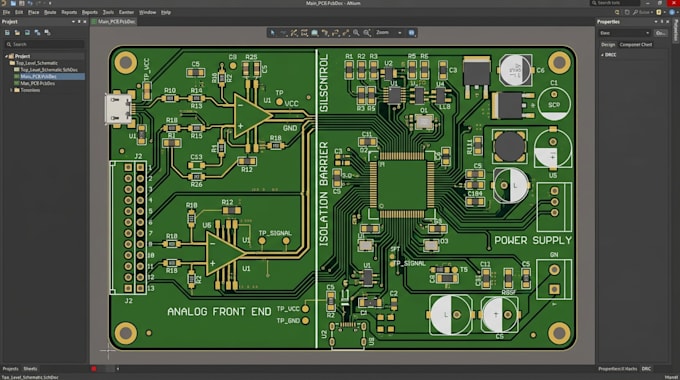Image resolution: width=680 pixels, height=380 pixels.
Task: Select the arrow selection tool in PCB toolbar
Action: click(x=272, y=33)
